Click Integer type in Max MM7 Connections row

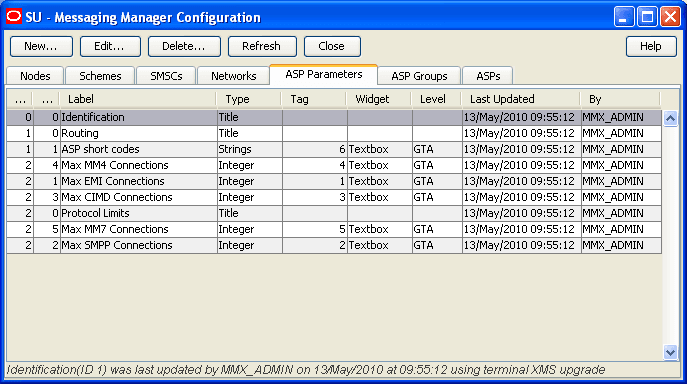click(249, 229)
